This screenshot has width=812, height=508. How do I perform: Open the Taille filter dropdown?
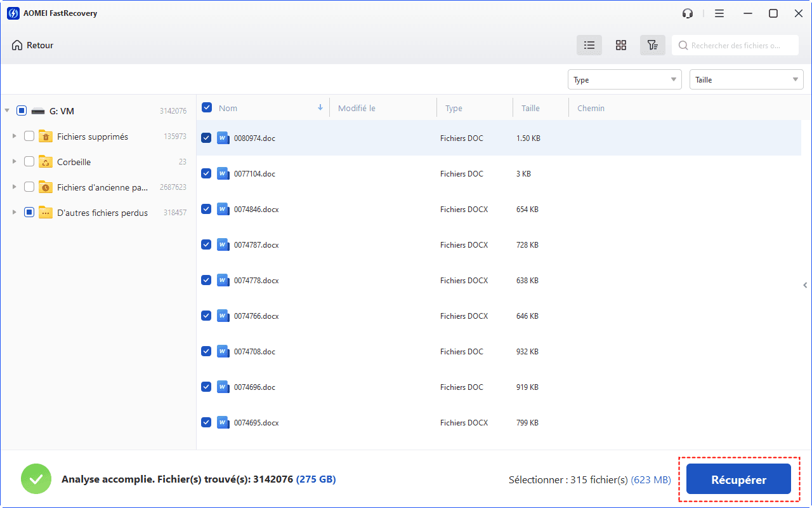[746, 79]
